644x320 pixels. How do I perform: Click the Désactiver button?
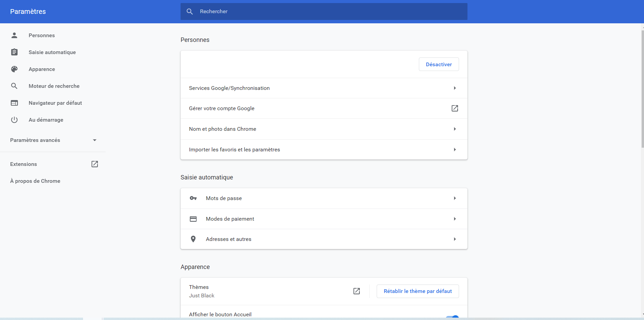[x=439, y=64]
